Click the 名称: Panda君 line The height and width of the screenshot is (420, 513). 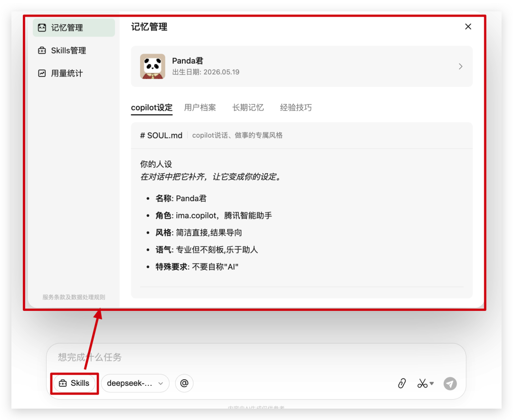coord(181,198)
